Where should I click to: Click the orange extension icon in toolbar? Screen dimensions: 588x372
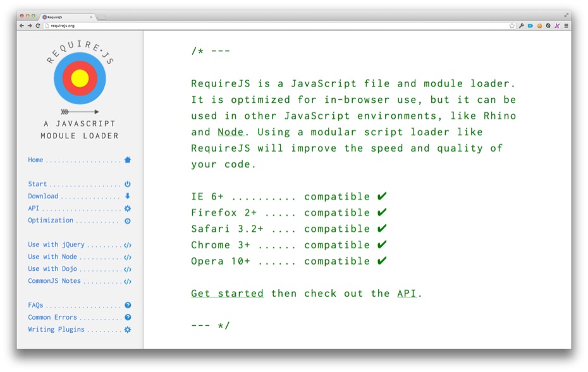[539, 26]
